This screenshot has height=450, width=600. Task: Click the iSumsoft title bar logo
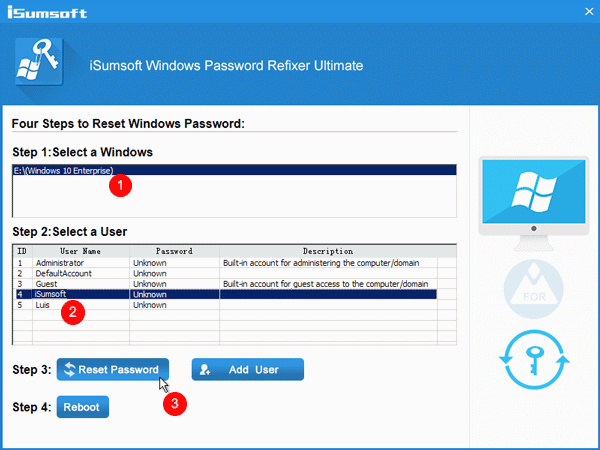[x=47, y=12]
